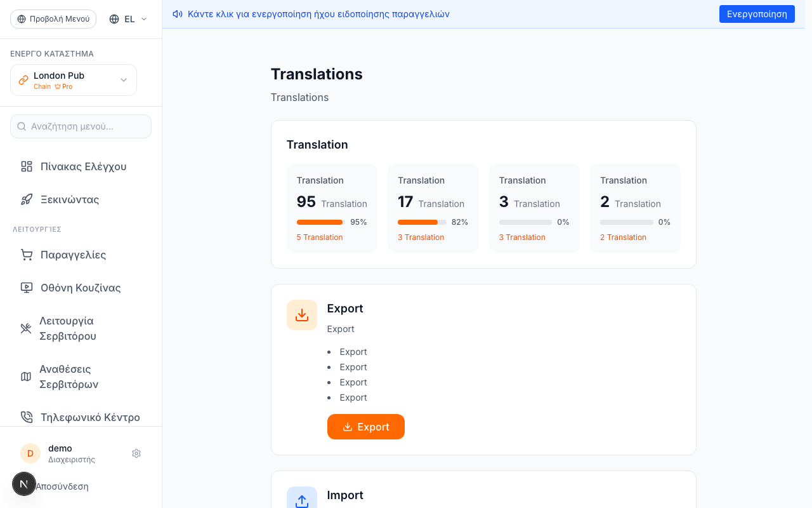Screen dimensions: 812x508
Task: Click the Προβολή Μενού button
Action: point(53,19)
